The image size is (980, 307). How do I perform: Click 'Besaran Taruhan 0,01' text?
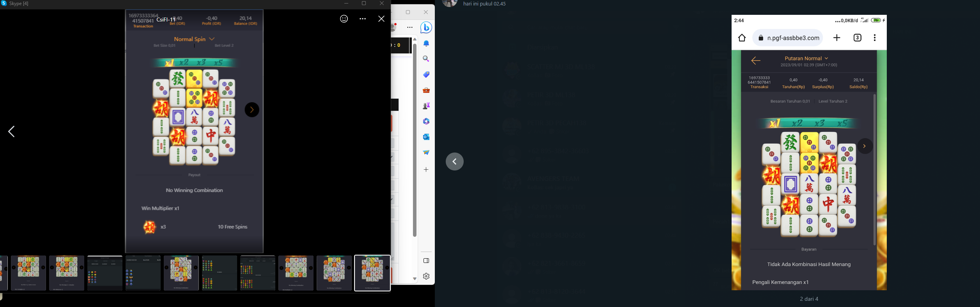point(790,101)
